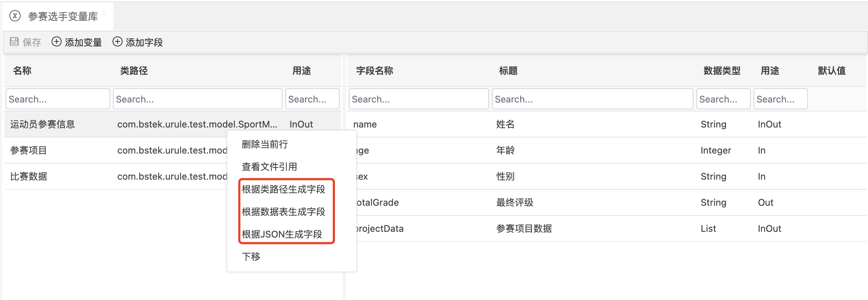Click the plus icon for 添加变量
Screen dimensions: 868x300
point(56,42)
